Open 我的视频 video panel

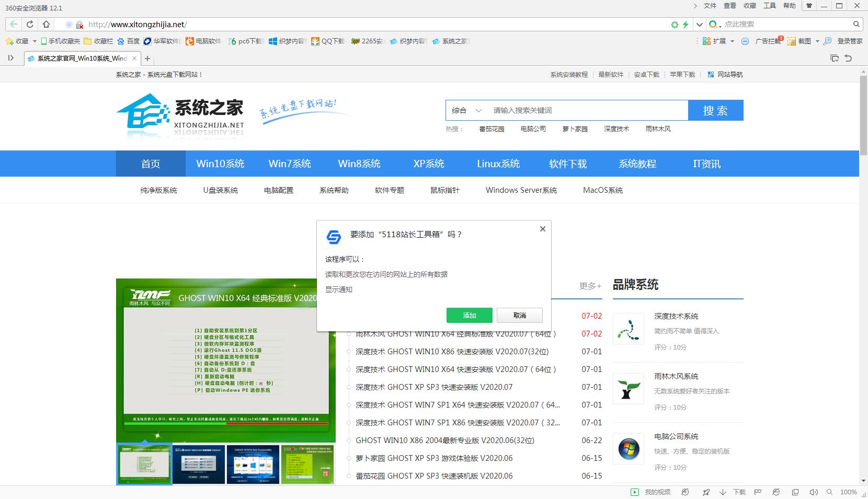click(x=653, y=492)
